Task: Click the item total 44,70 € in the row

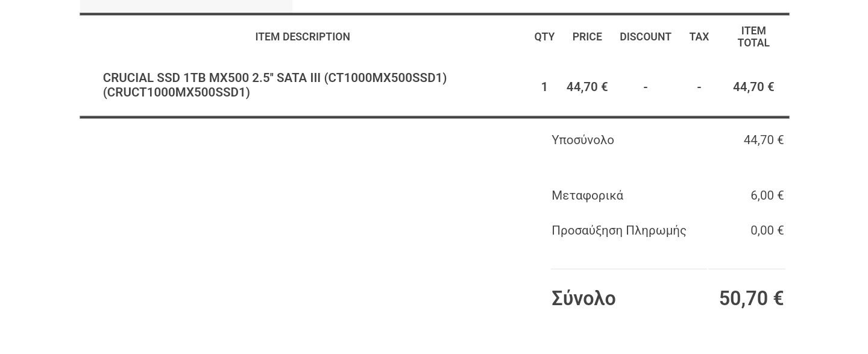Action: (753, 87)
